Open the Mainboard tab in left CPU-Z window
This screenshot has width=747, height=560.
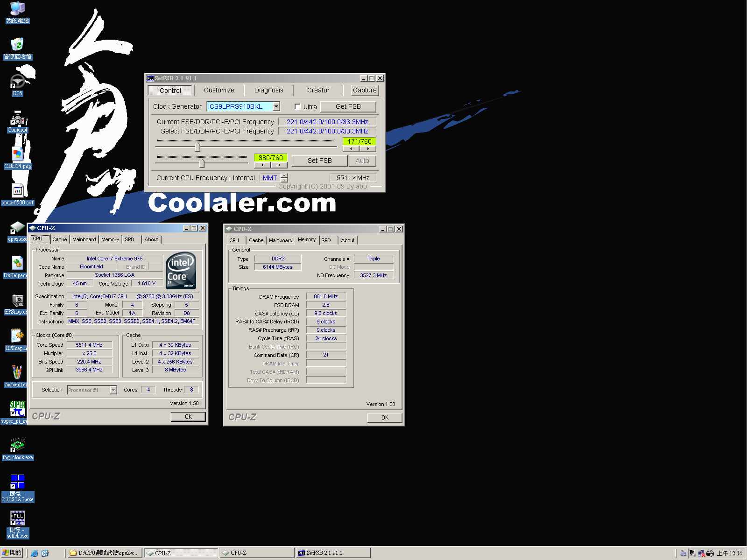click(84, 239)
